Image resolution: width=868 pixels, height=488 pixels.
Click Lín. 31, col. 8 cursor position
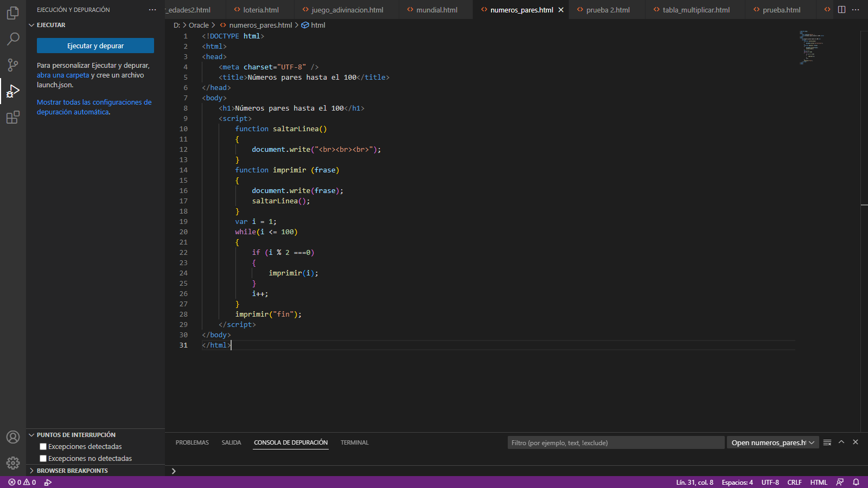694,482
